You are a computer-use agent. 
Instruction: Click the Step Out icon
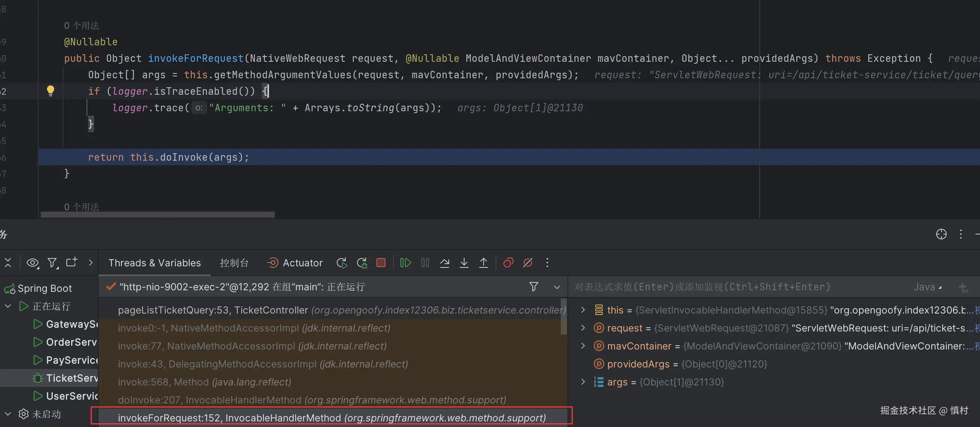(483, 263)
